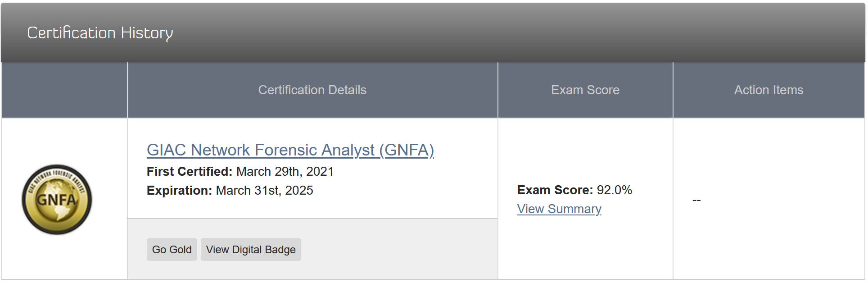868x283 pixels.
Task: Select the Action Items column header
Action: tap(769, 90)
